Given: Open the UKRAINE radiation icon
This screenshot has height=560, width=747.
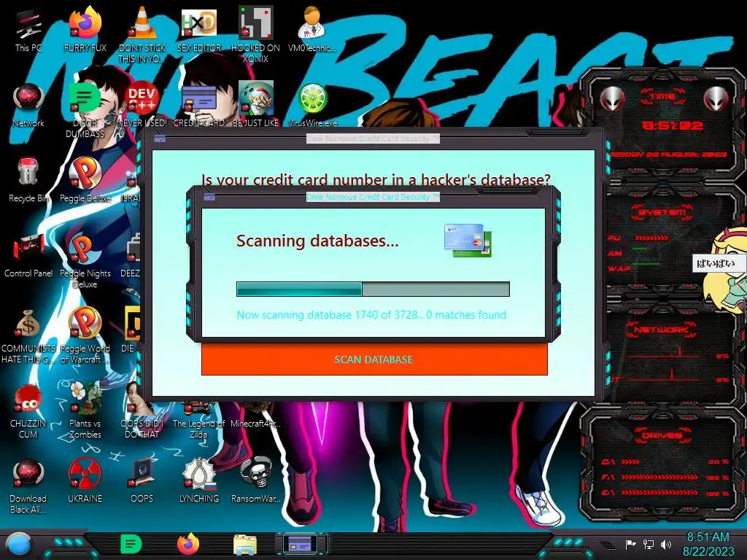Looking at the screenshot, I should [x=85, y=481].
